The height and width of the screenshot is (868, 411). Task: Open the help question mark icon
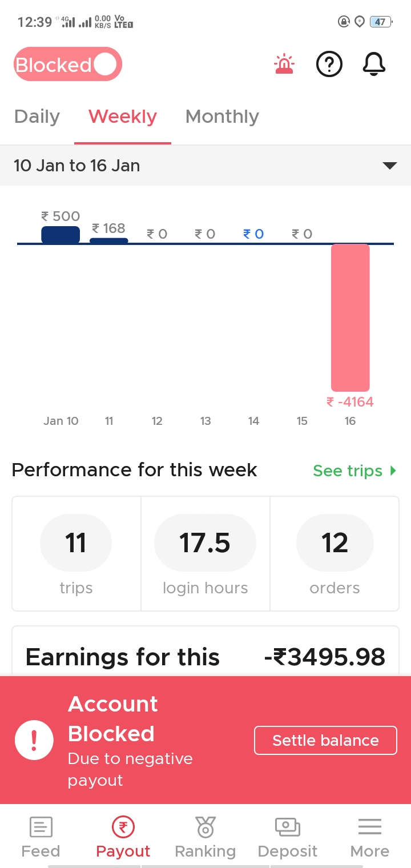(329, 65)
